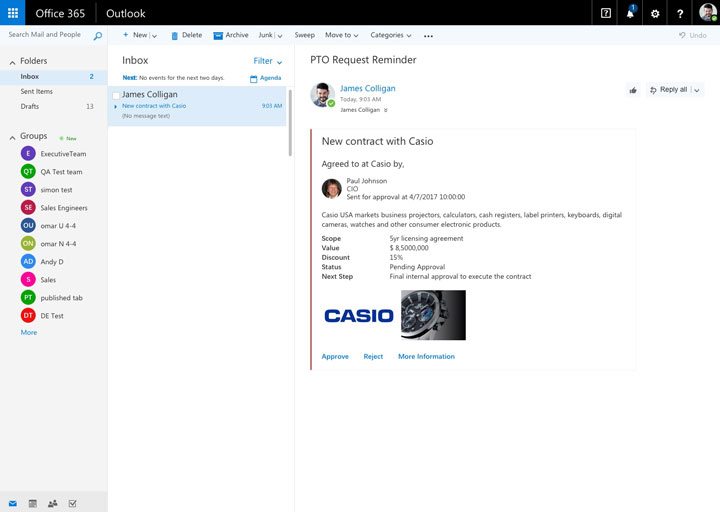
Task: Switch to Tasks view at bottom
Action: (73, 503)
